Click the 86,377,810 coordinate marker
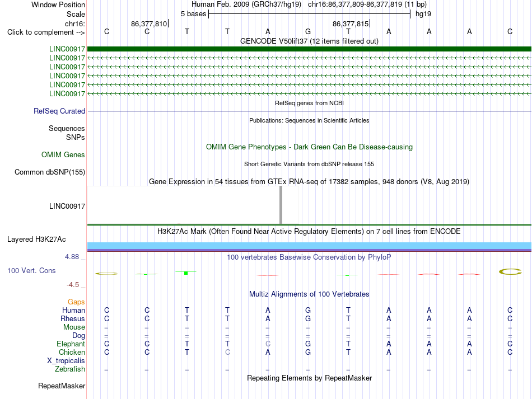 (149, 24)
